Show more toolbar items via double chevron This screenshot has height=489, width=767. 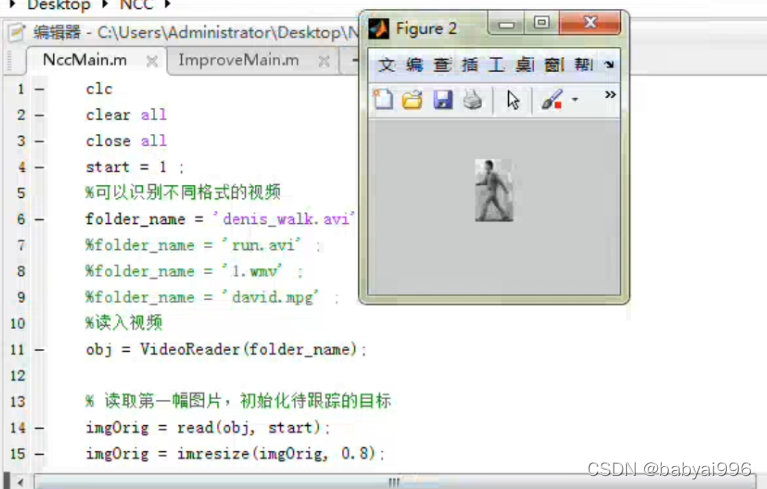point(609,94)
